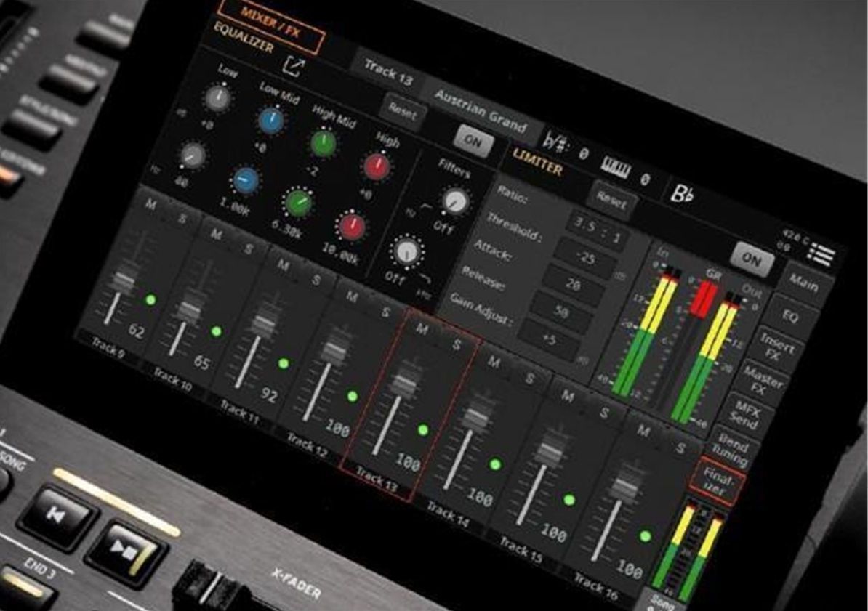Select the blue Low Mid gain knob
This screenshot has height=611, width=868.
coord(271,121)
